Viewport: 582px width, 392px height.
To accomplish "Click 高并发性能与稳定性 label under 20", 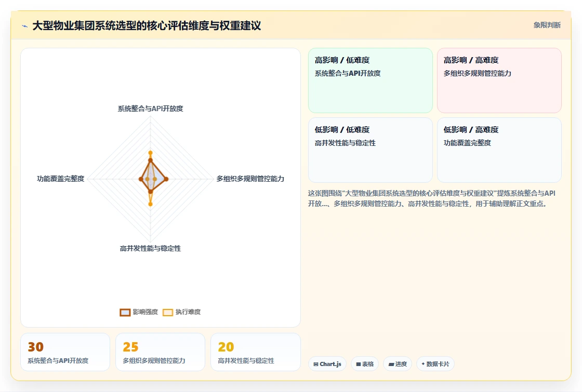I will (x=246, y=360).
